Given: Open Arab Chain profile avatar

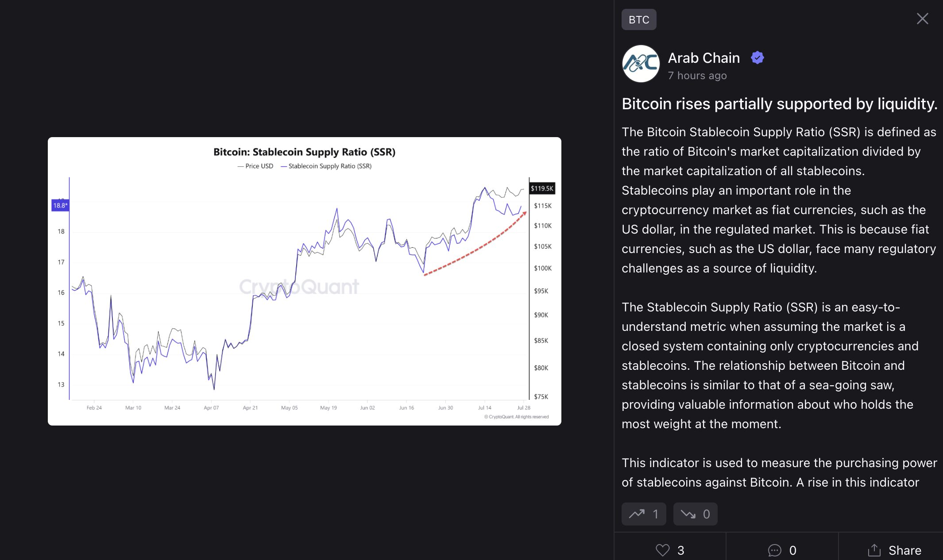Looking at the screenshot, I should coord(641,64).
